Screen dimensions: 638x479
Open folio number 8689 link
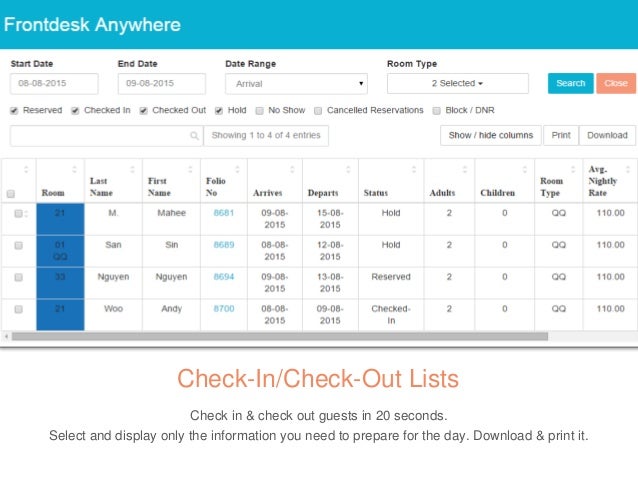[224, 245]
